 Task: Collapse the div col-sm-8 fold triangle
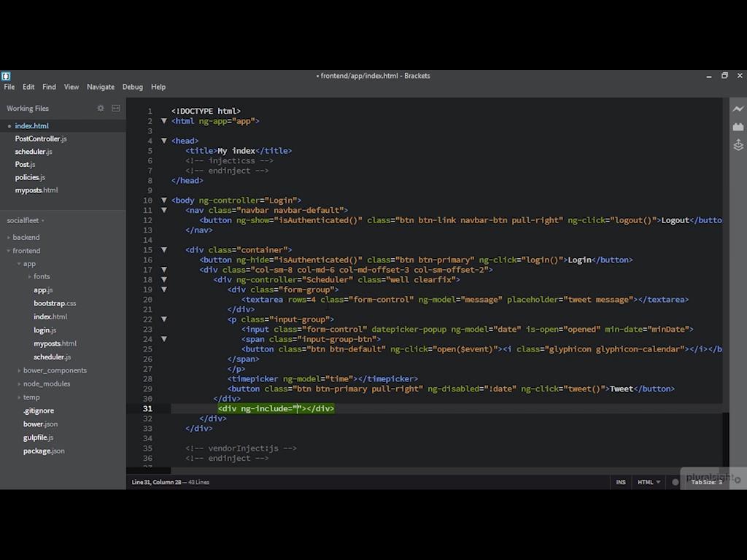pyautogui.click(x=164, y=270)
